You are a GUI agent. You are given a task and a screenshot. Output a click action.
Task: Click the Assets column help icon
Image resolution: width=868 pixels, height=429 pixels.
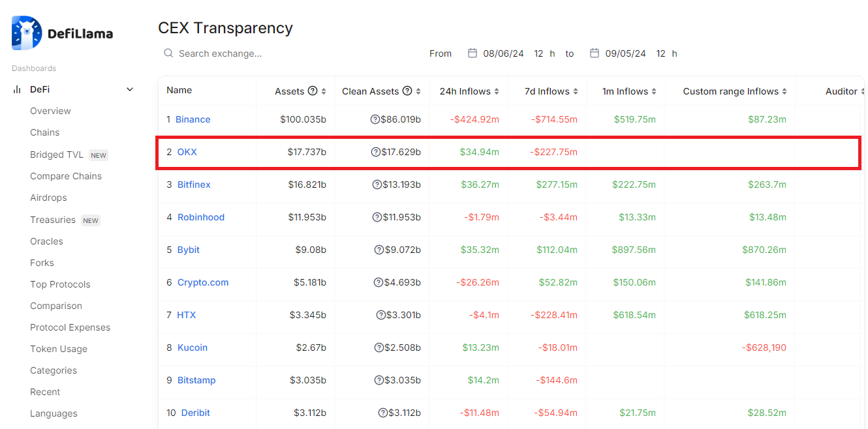pyautogui.click(x=313, y=91)
